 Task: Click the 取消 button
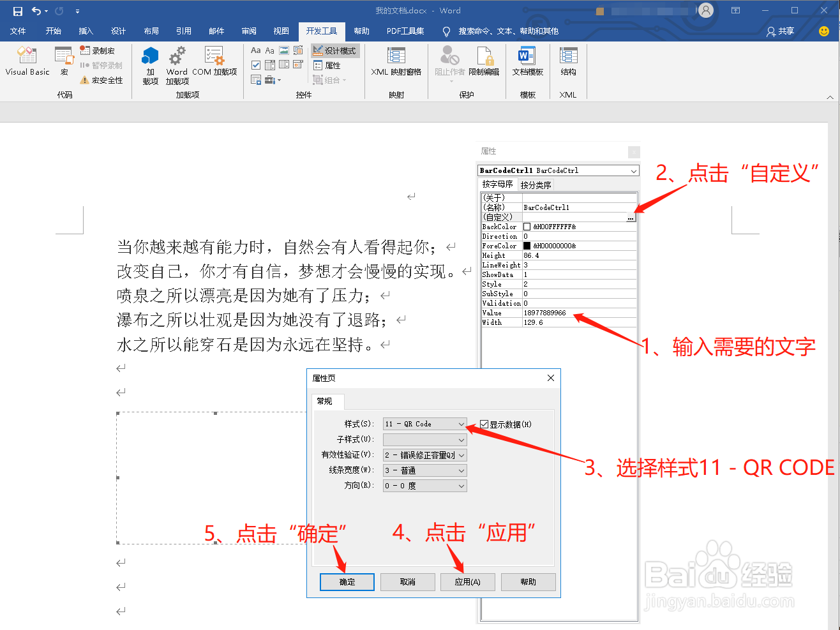(408, 582)
